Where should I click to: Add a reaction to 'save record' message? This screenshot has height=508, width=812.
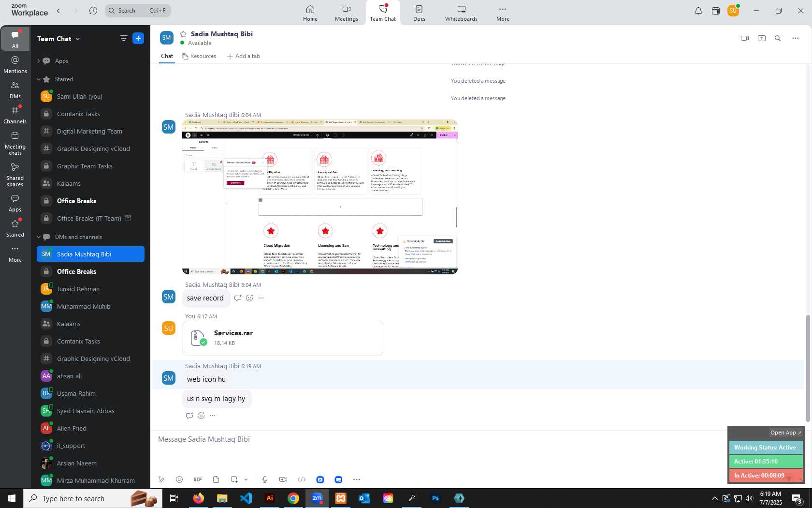coord(249,298)
